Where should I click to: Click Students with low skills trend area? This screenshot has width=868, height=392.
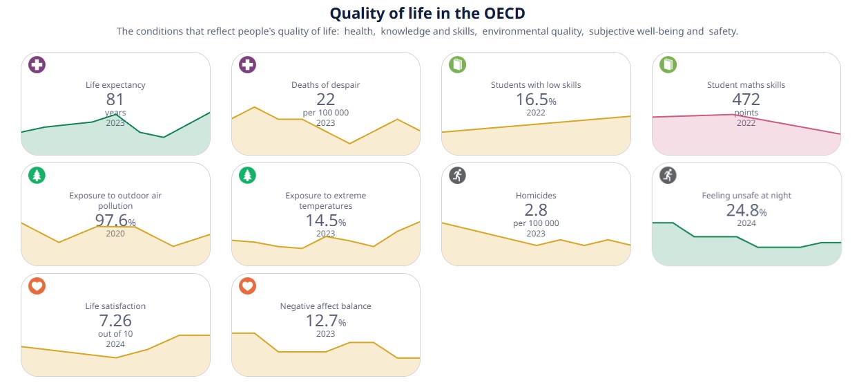click(x=536, y=138)
